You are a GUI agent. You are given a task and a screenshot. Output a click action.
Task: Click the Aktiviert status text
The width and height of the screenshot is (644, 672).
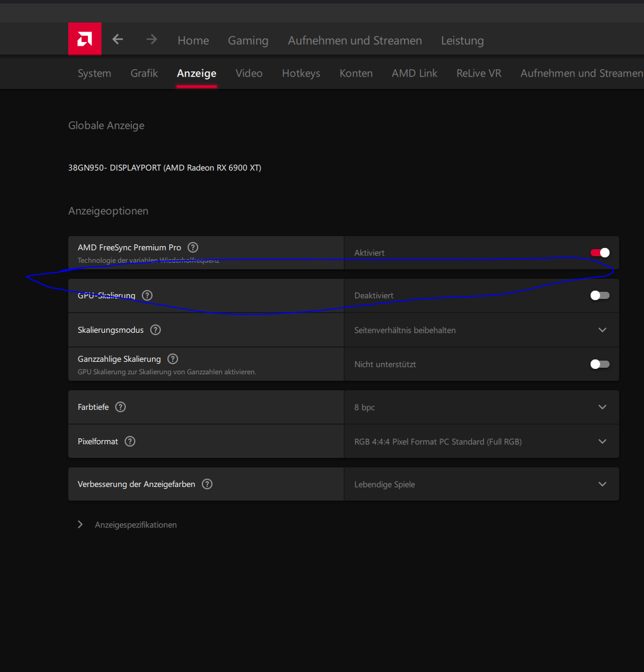tap(369, 253)
